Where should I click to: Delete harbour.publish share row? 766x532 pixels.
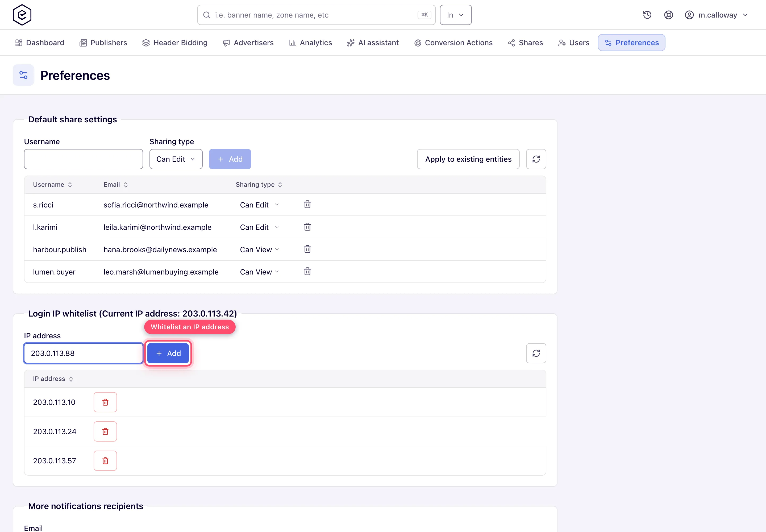(x=307, y=249)
